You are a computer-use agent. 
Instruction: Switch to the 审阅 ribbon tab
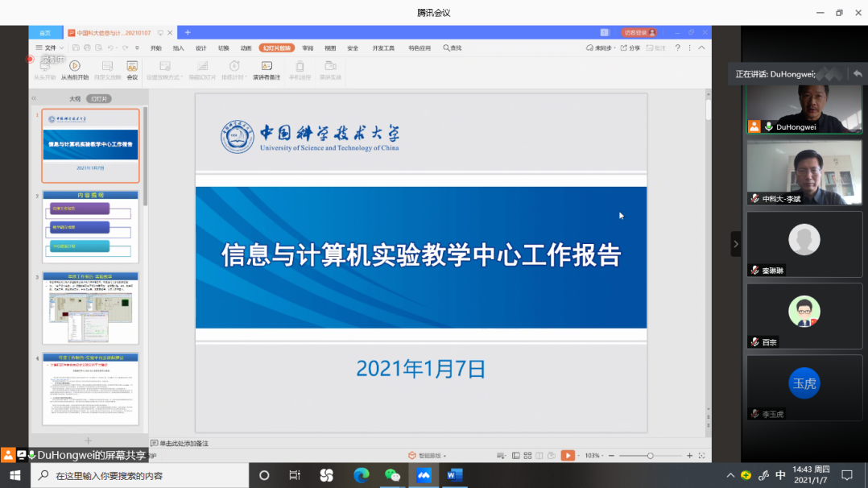pos(308,48)
